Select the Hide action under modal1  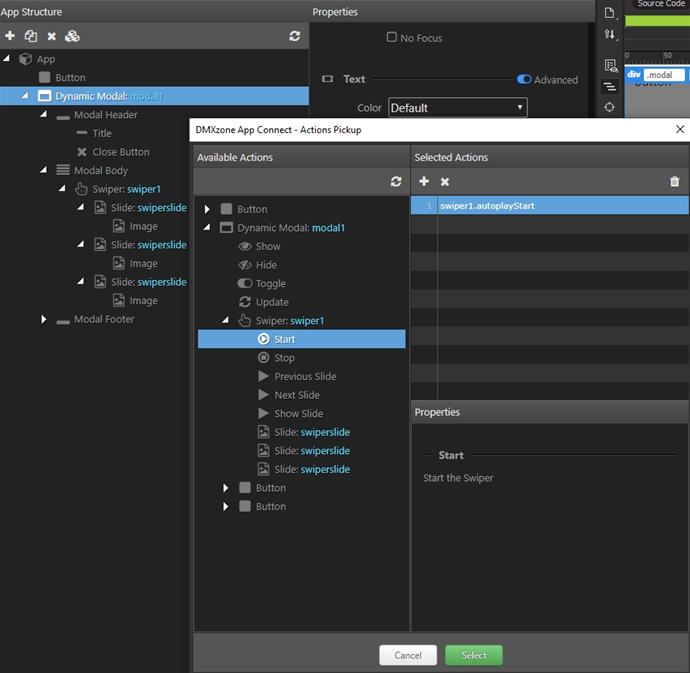[257, 265]
